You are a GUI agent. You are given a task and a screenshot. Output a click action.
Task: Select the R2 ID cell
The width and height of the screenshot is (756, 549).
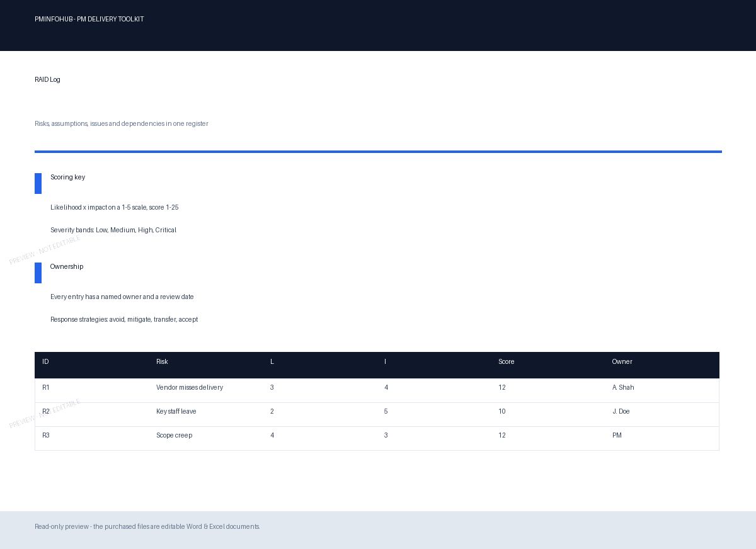click(x=46, y=411)
